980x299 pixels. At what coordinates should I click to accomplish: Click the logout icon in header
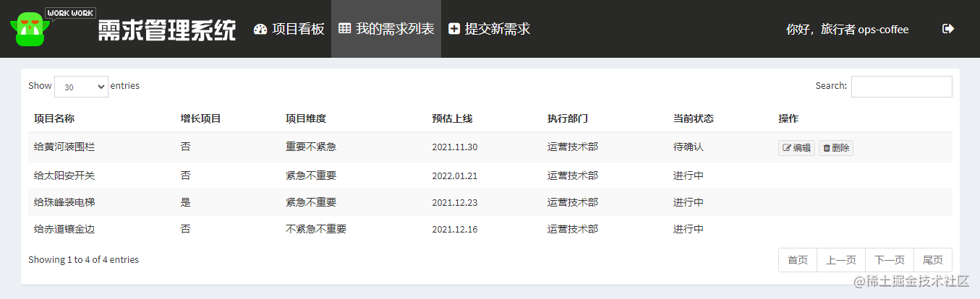tap(948, 29)
